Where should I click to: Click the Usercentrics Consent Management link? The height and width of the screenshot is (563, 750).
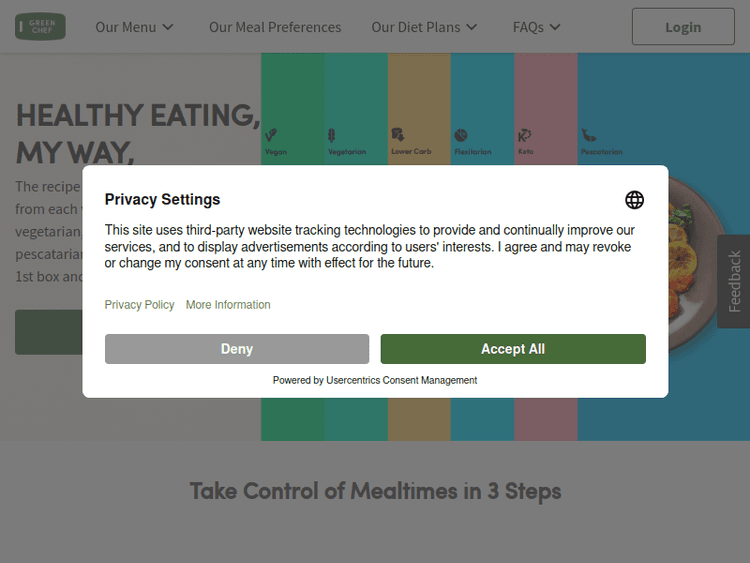point(401,380)
